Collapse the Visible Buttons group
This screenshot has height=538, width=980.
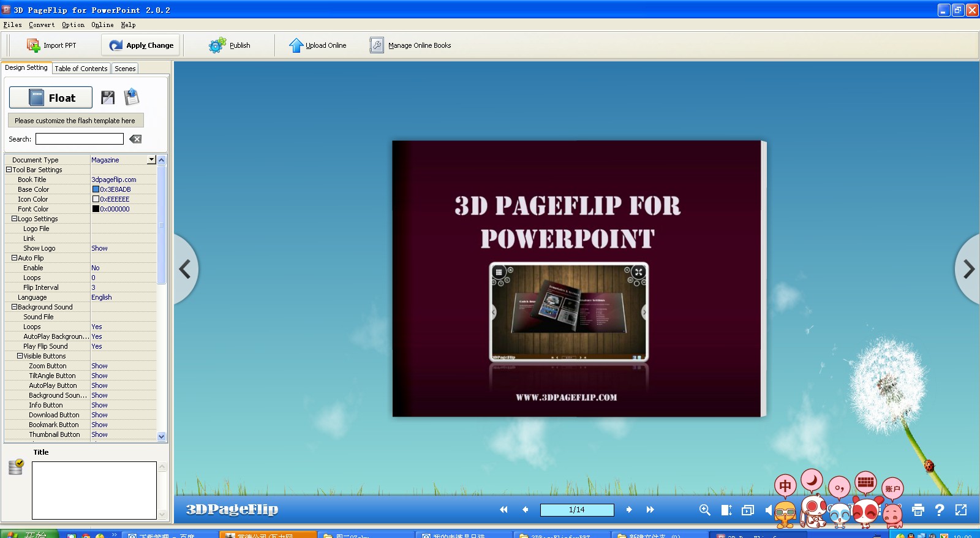click(20, 356)
